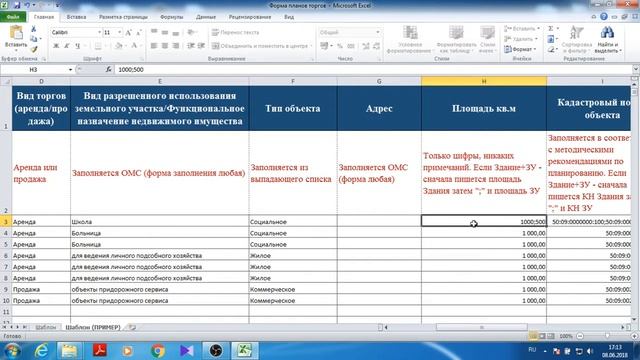Align text to top of cell
The image size is (640, 360).
coord(154,32)
